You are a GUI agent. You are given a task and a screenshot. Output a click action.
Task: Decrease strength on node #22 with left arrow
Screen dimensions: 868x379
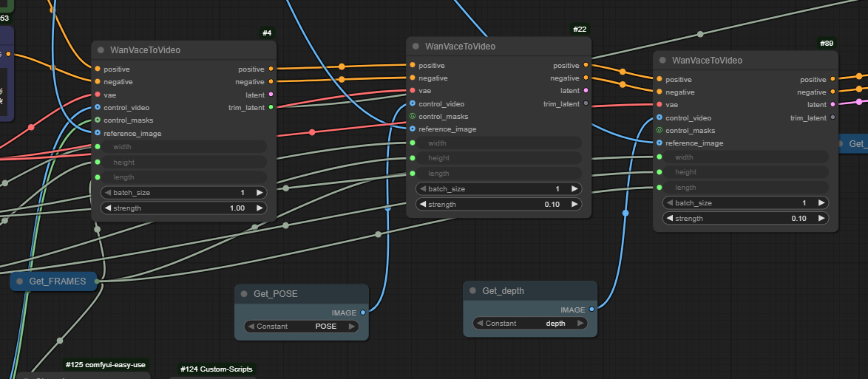pos(422,205)
